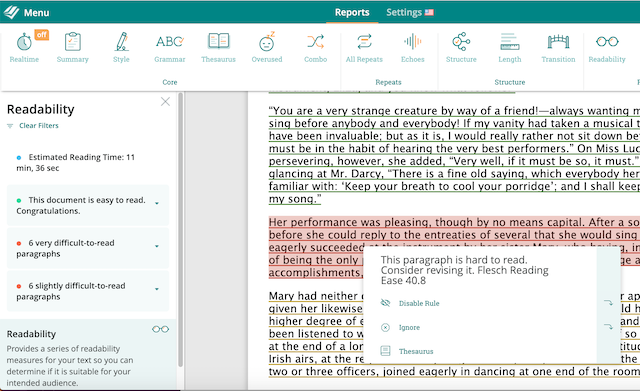Click the crossed-eye Disable Rule icon
Image resolution: width=640 pixels, height=391 pixels.
click(385, 303)
